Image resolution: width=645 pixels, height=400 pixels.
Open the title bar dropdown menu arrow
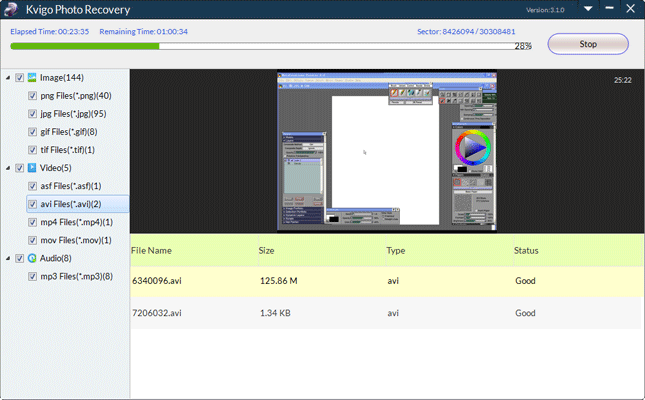coord(588,9)
